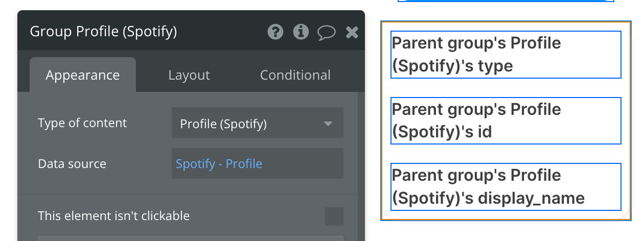Switch to the Appearance tab

(83, 75)
